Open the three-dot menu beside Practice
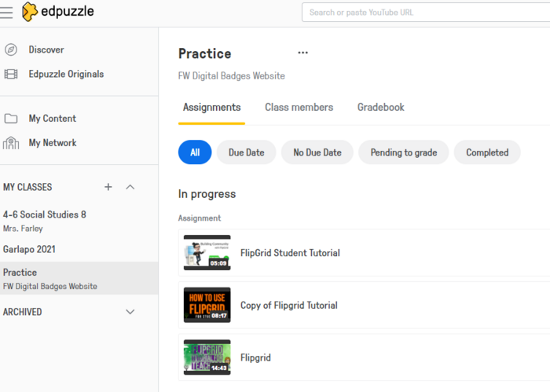The image size is (550, 392). tap(302, 53)
